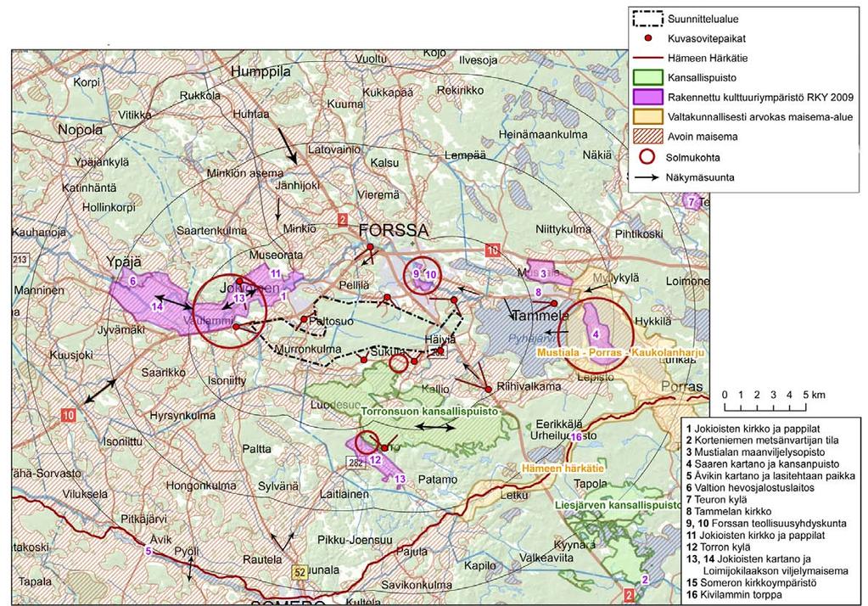Viewport: 868px width, 606px height.
Task: Click the legend row "7 Teuron kylä"
Action: pyautogui.click(x=716, y=500)
